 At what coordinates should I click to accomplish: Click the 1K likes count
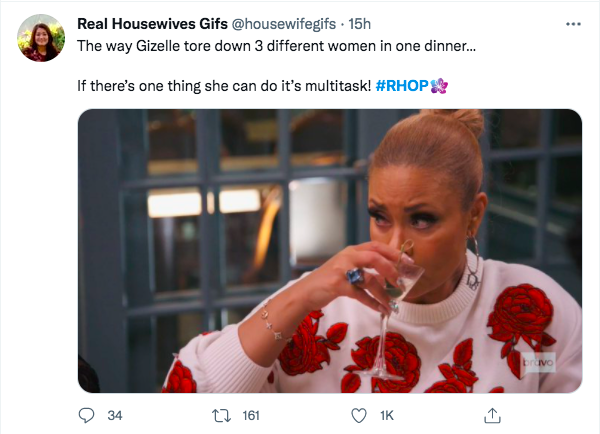click(x=386, y=413)
